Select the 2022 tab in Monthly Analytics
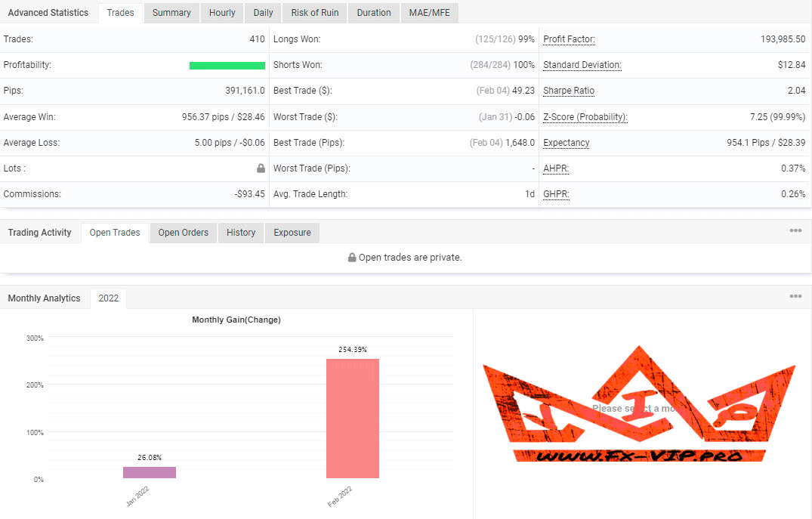The width and height of the screenshot is (812, 519). click(x=109, y=298)
